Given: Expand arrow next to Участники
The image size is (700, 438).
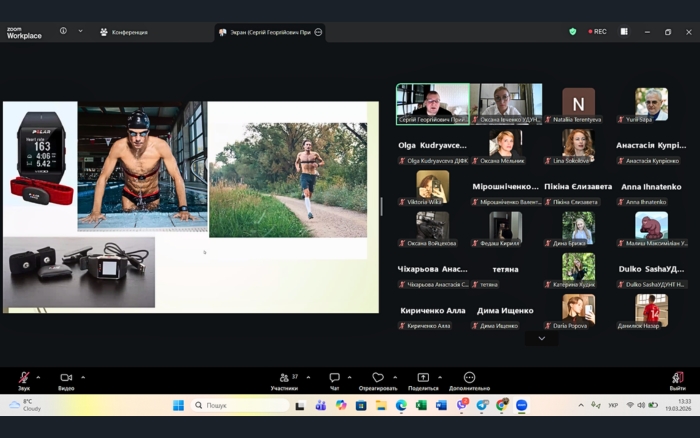Looking at the screenshot, I should [x=308, y=377].
